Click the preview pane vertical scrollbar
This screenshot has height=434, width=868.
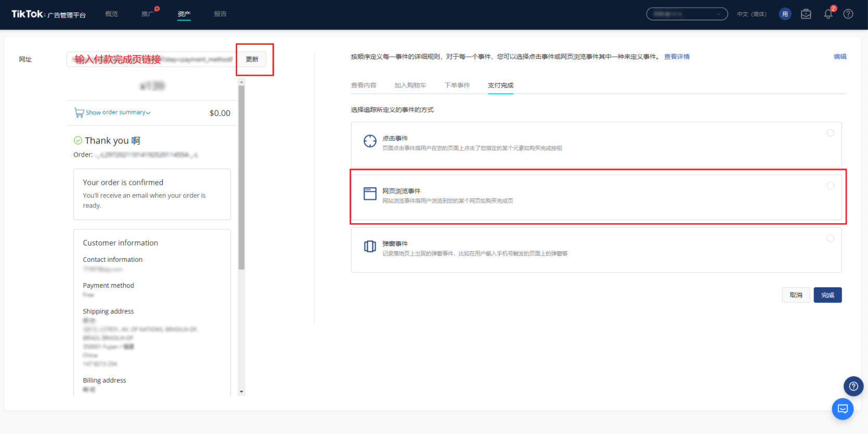241,177
